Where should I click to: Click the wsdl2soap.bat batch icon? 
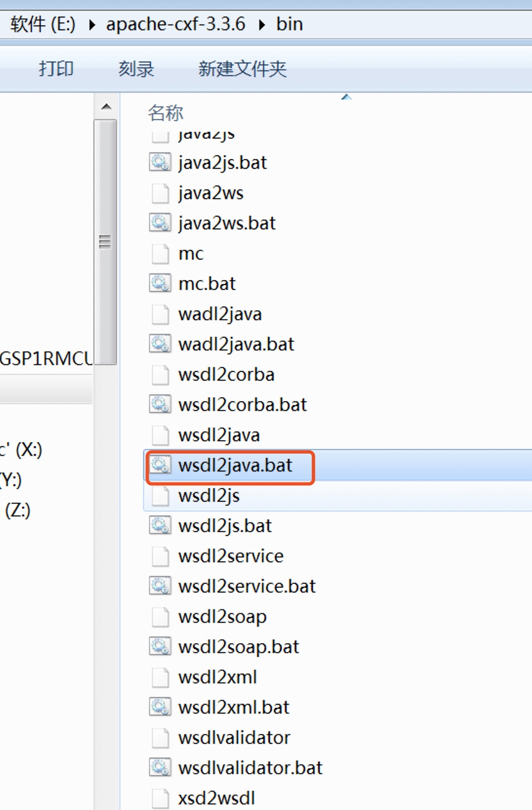tap(160, 647)
